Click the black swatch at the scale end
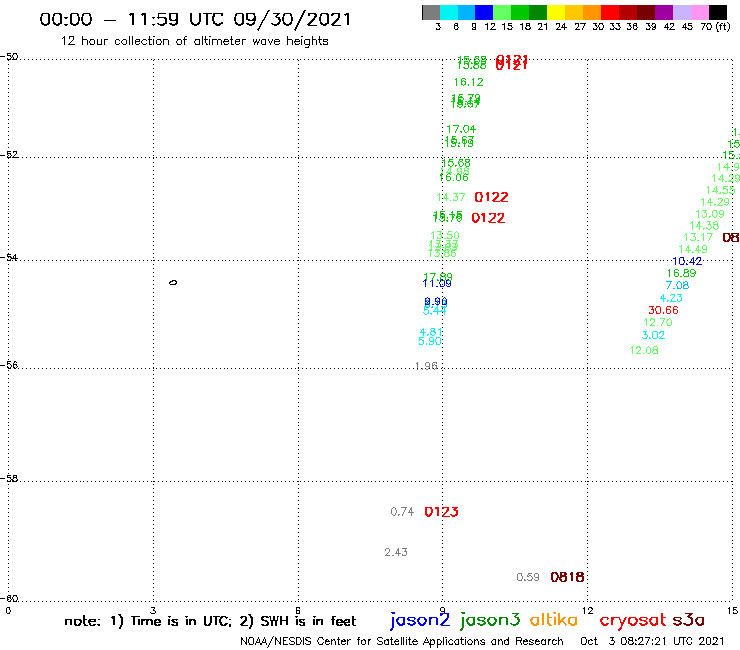 click(x=718, y=12)
